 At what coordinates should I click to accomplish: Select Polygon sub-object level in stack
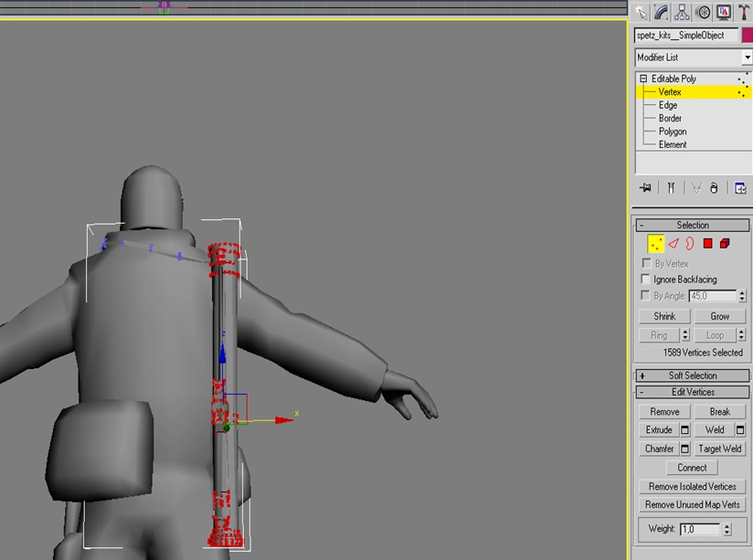click(673, 132)
